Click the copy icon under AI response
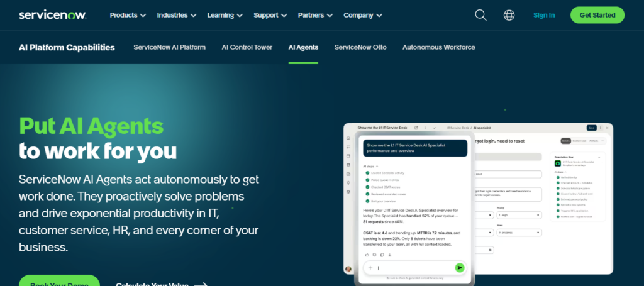This screenshot has width=644, height=286. 382,255
